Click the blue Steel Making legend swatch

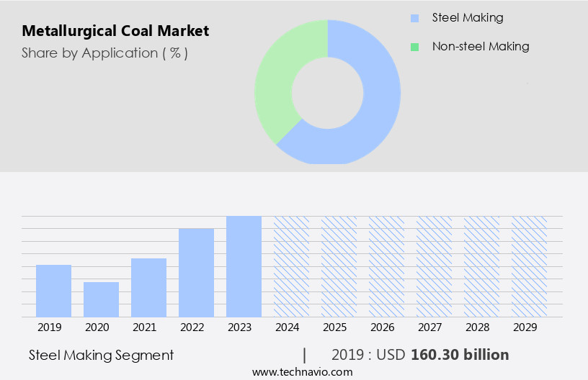tap(414, 18)
